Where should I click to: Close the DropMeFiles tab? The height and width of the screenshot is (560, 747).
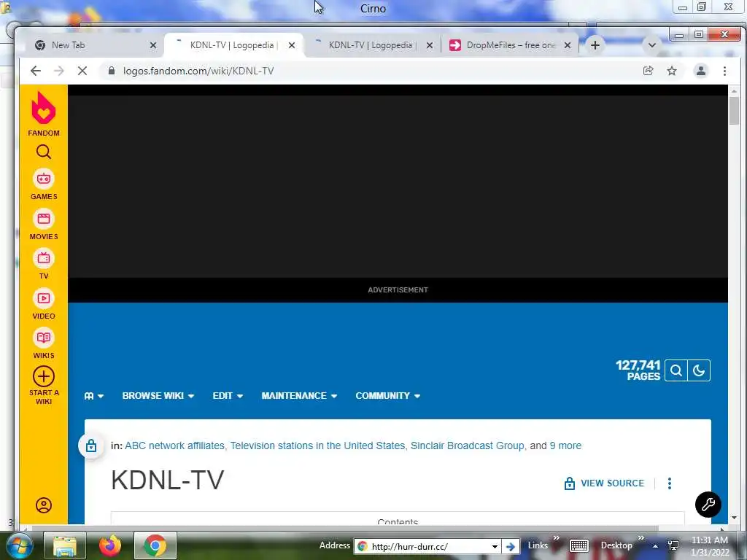pos(568,45)
